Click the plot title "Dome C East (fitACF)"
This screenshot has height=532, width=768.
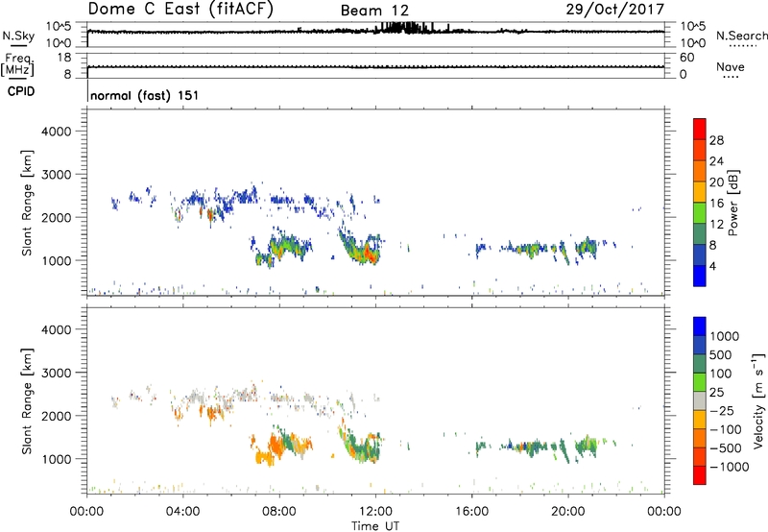tap(180, 10)
